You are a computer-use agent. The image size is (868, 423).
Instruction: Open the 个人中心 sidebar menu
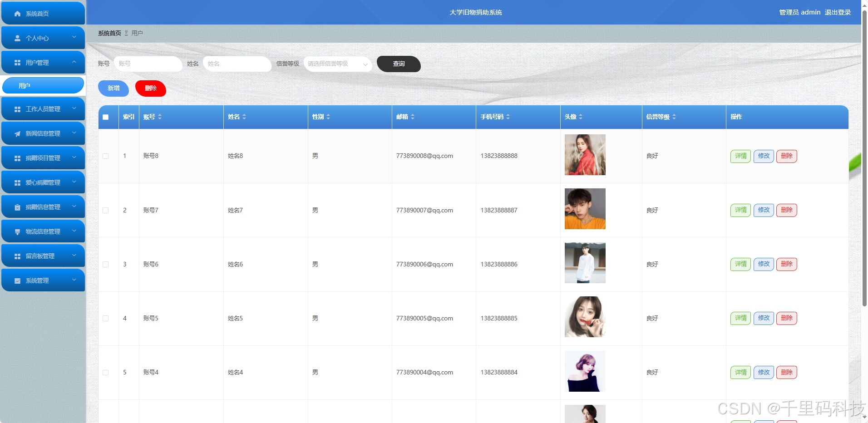coord(43,38)
